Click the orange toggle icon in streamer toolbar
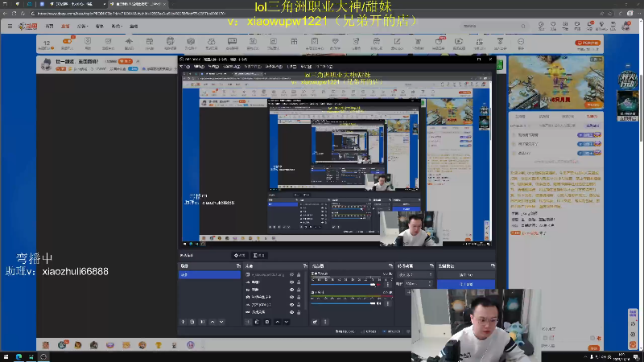 (67, 42)
